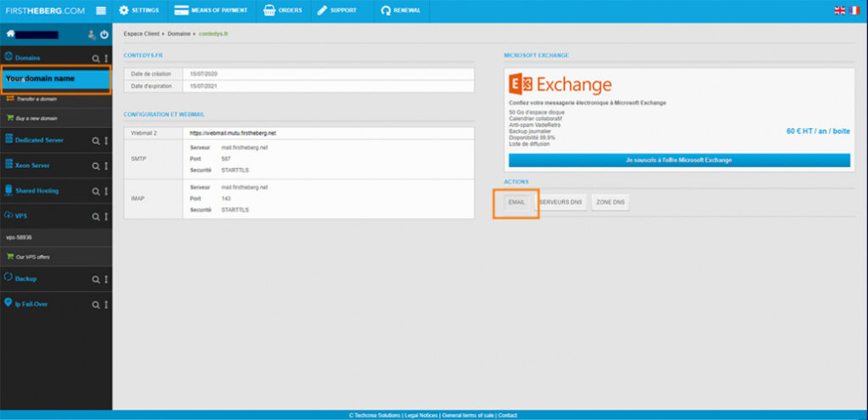This screenshot has width=868, height=420.
Task: Toggle the hamburger menu icon beside FirstHeberg logo
Action: click(x=101, y=10)
